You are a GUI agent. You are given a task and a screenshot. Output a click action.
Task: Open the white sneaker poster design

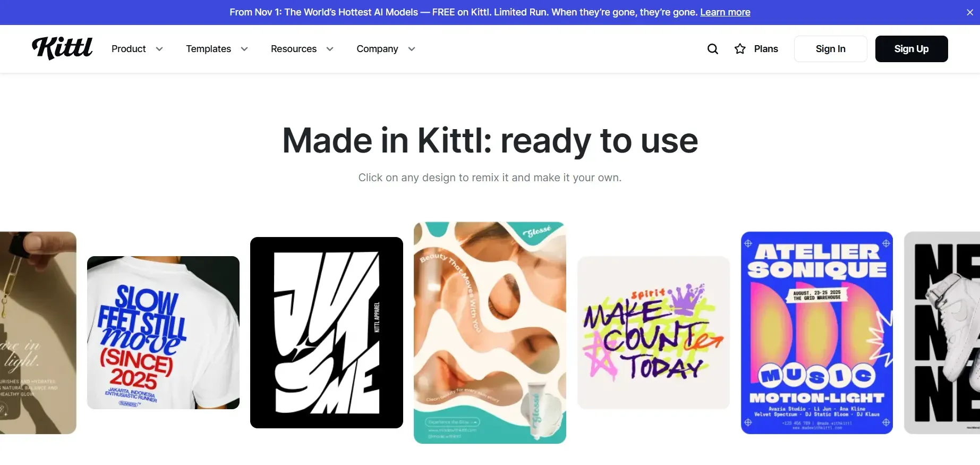pyautogui.click(x=942, y=333)
